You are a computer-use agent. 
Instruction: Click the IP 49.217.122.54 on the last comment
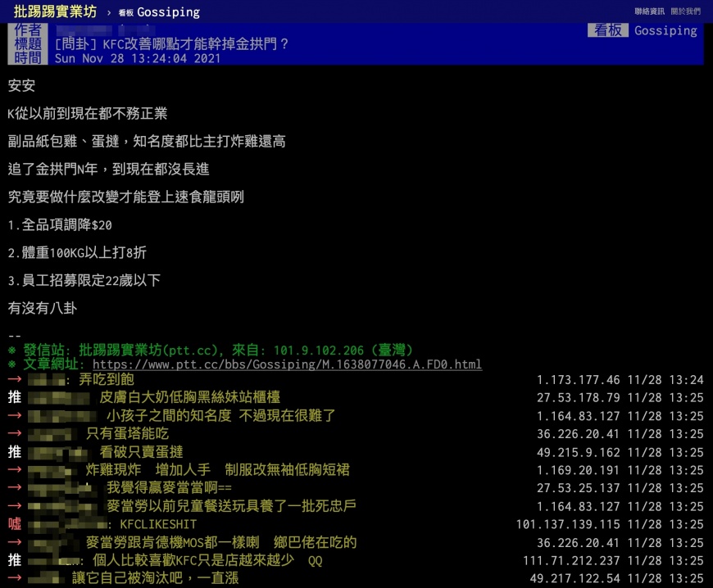pos(574,578)
